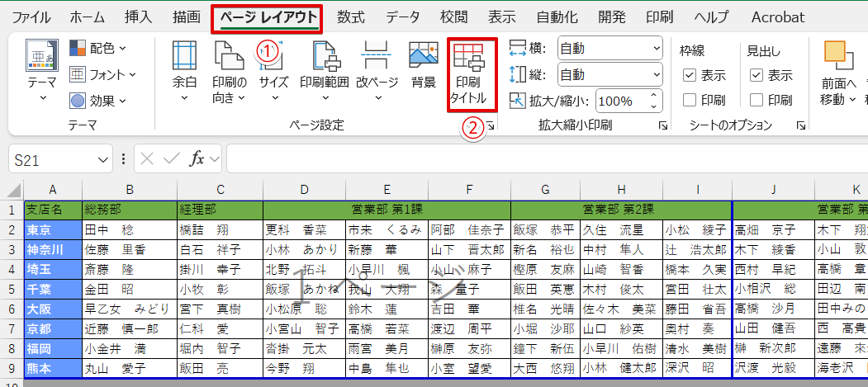Switch to the Acrobat tab
The height and width of the screenshot is (387, 868).
[778, 17]
